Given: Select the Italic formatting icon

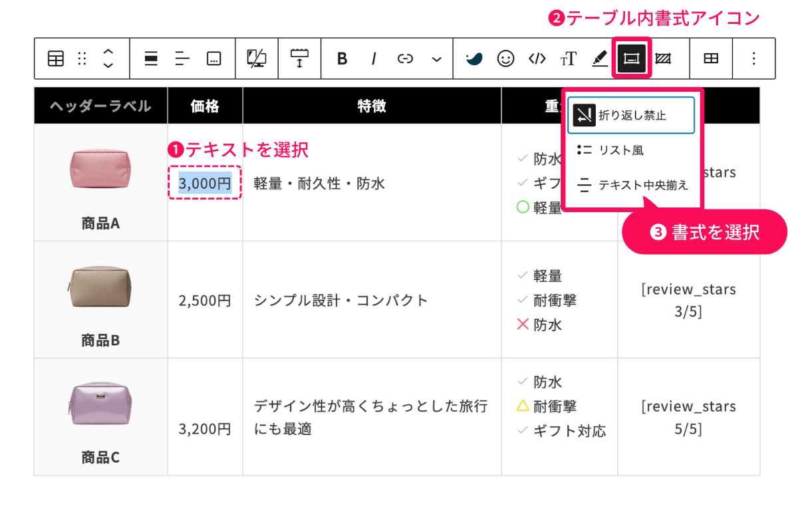Looking at the screenshot, I should pyautogui.click(x=374, y=59).
